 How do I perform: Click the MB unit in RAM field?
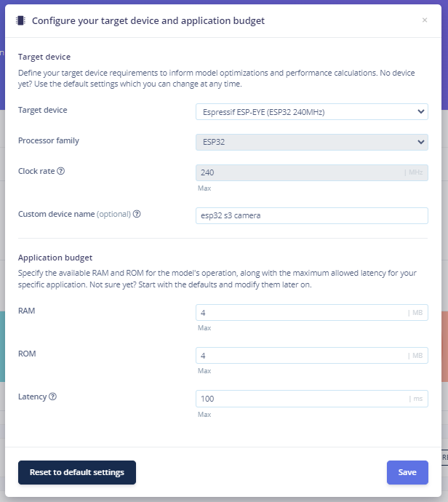[x=417, y=312]
